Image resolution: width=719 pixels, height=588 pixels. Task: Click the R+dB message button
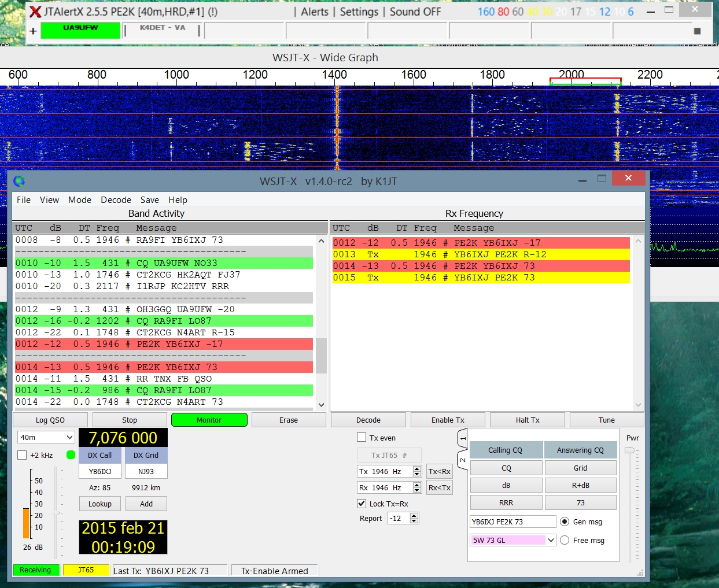581,485
